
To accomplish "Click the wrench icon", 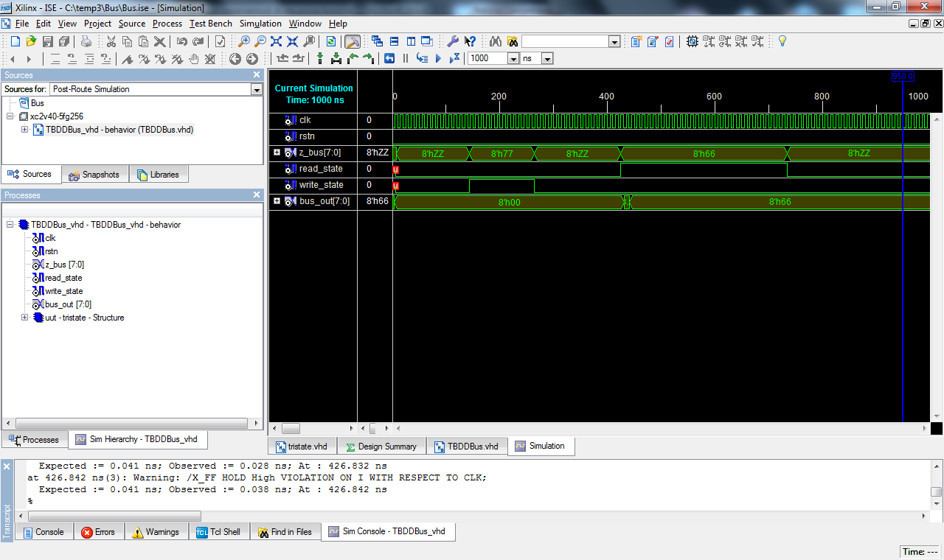I will (453, 41).
